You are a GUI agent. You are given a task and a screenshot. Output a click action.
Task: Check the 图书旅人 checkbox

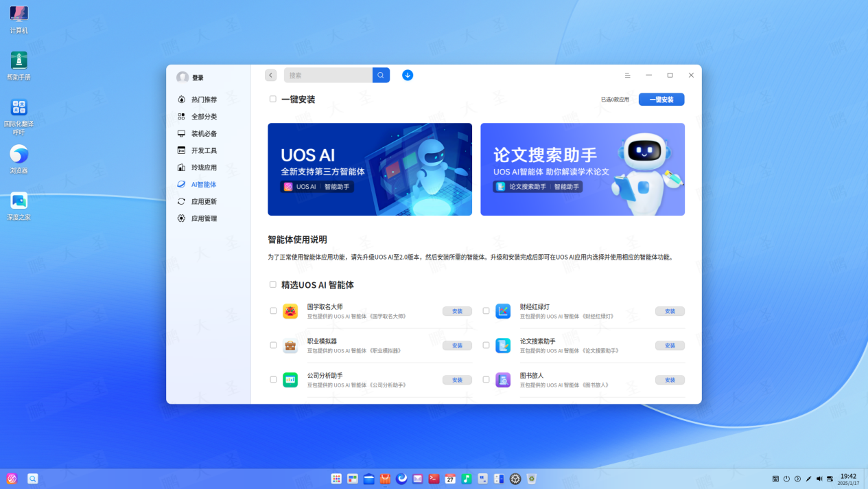pyautogui.click(x=486, y=380)
